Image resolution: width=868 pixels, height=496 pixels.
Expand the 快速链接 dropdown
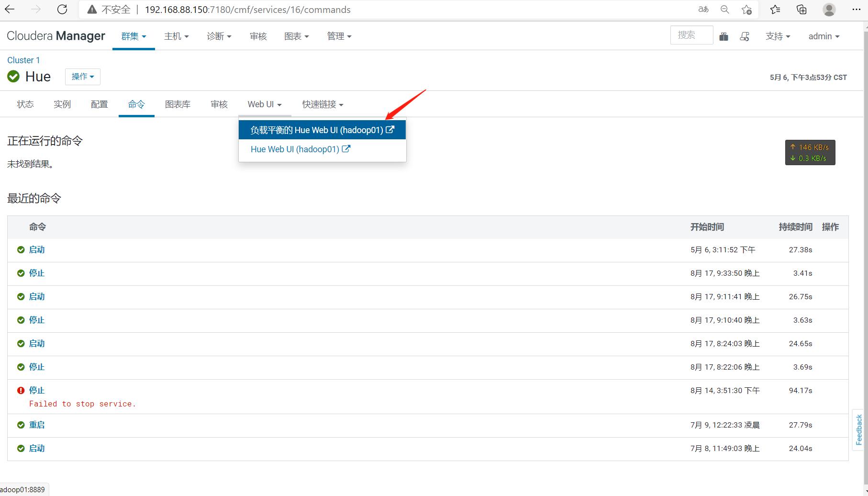[323, 104]
